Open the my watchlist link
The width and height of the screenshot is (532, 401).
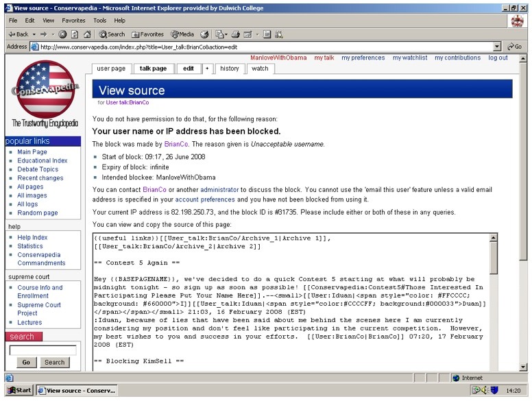410,58
